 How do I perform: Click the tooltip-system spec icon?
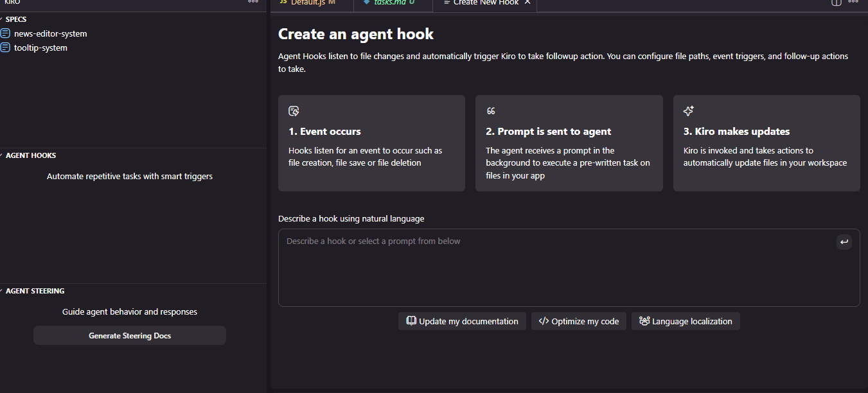click(6, 48)
